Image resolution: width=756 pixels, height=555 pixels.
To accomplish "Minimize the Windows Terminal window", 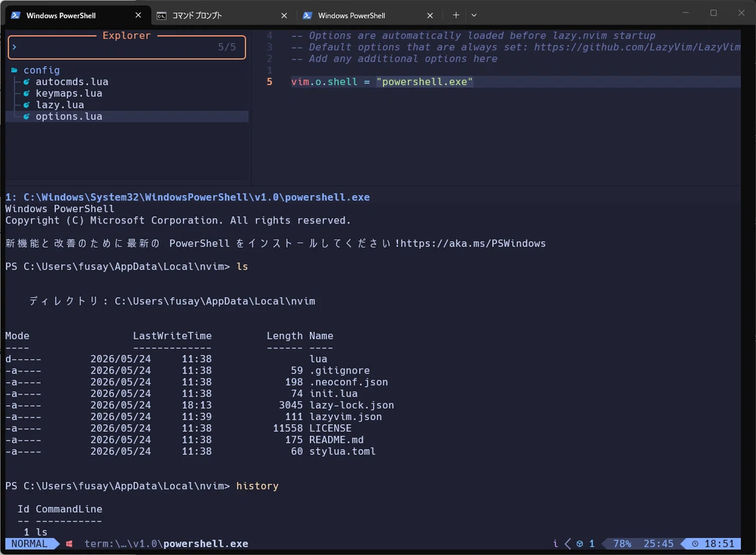I will 685,13.
